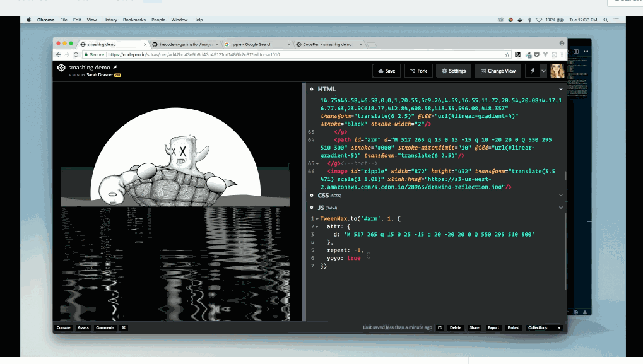Viewport: 643px width, 364px height.
Task: Collapse the HTML editor chevron
Action: click(x=560, y=89)
